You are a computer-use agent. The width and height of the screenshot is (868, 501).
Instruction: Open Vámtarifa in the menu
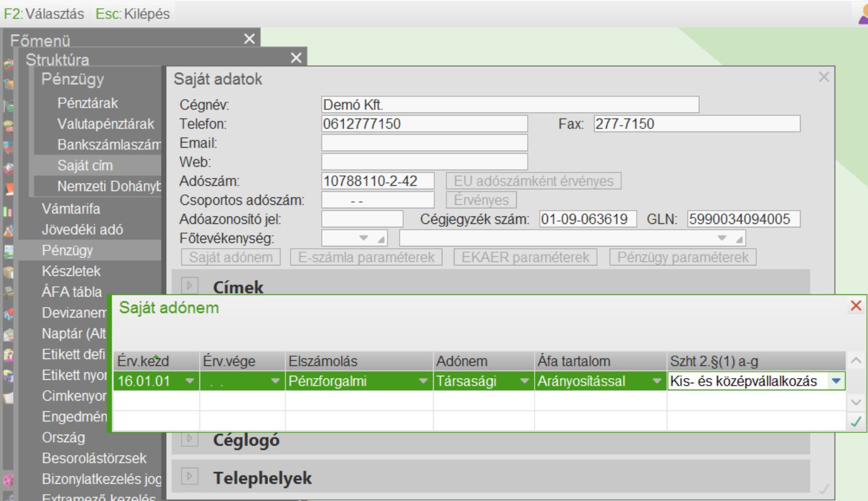[71, 208]
